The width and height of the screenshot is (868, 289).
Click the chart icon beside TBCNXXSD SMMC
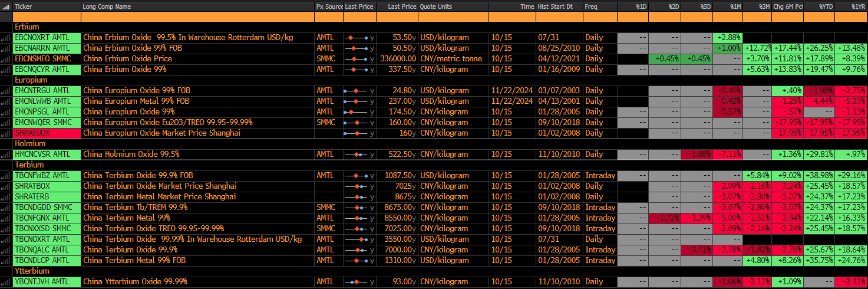[6, 229]
